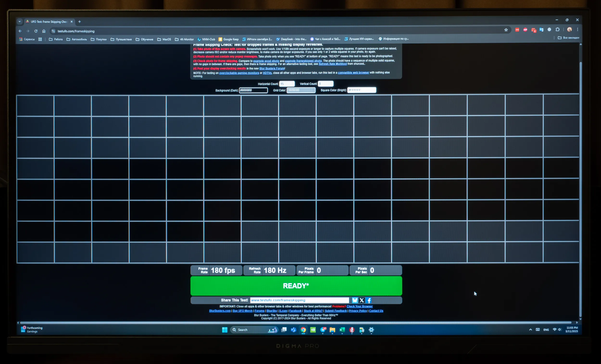Expand the hidden system tray icons chevron
The height and width of the screenshot is (364, 601).
coord(530,329)
